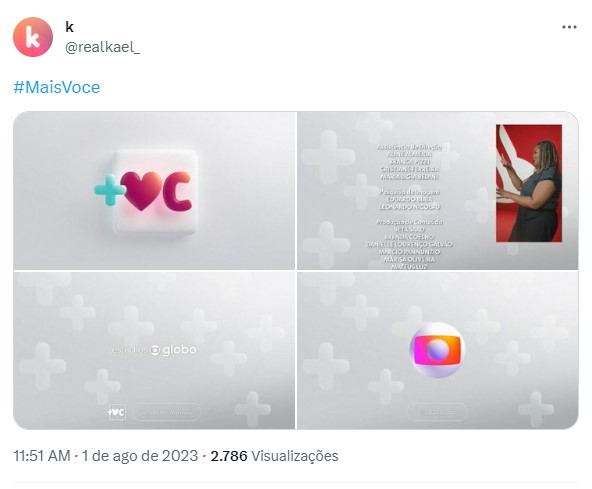
Task: Open the estúdios globo image thumbnail
Action: [x=154, y=350]
